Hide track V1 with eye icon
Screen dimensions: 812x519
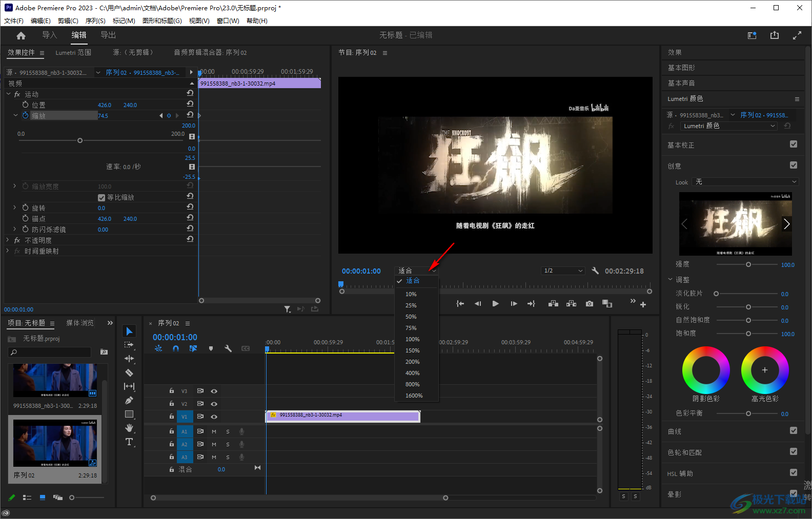(x=214, y=417)
